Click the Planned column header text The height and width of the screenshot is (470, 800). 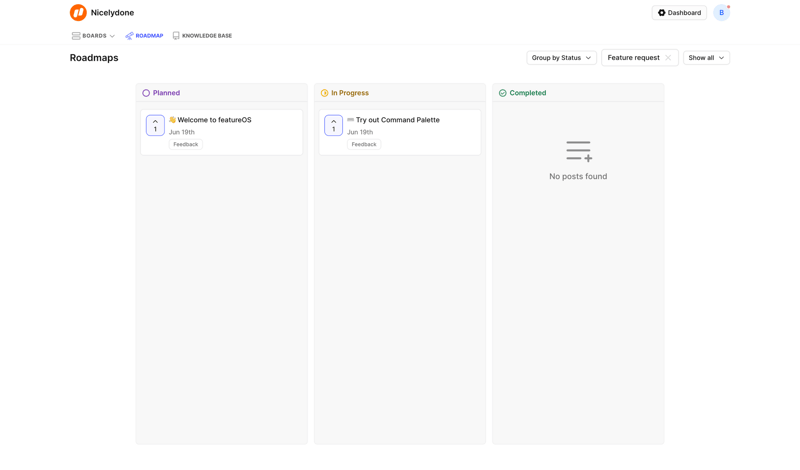166,93
